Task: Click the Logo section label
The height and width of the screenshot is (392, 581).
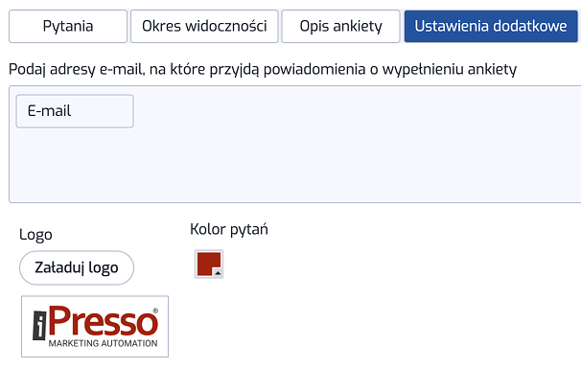Action: tap(35, 235)
